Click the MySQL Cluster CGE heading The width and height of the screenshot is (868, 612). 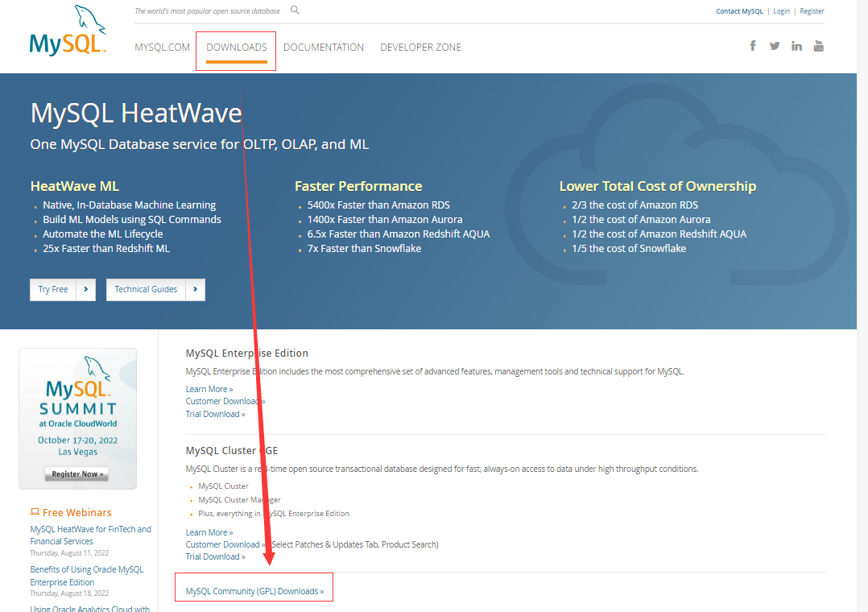[x=231, y=450]
